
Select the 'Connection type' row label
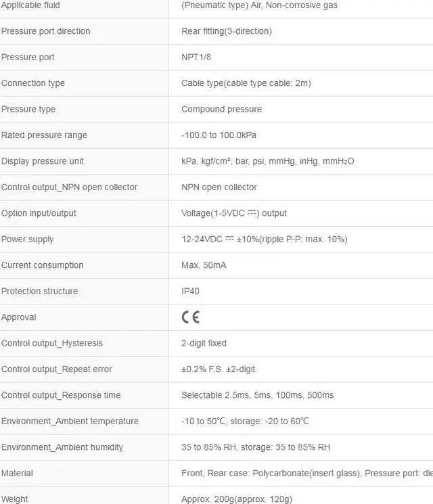coord(33,83)
